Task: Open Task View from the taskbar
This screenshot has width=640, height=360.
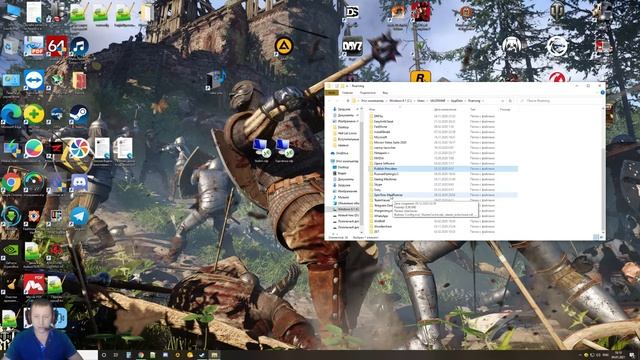Action: (x=116, y=355)
